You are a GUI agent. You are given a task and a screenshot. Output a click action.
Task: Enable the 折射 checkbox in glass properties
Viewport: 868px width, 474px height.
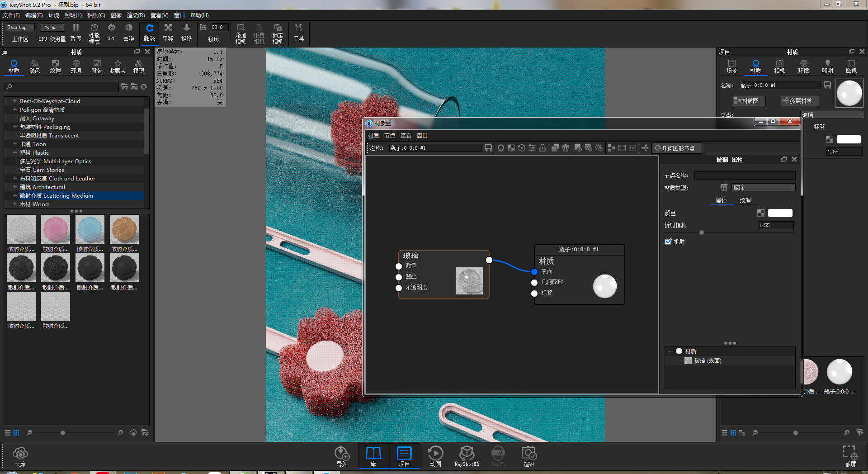(x=669, y=242)
